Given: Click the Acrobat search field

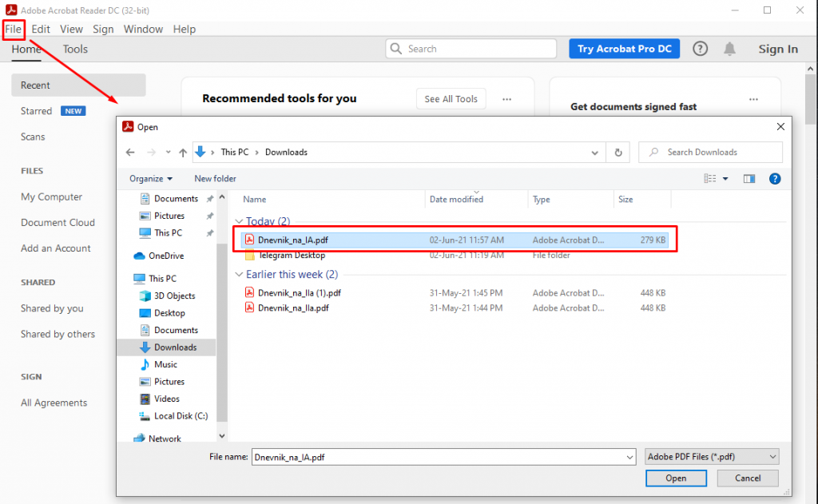Looking at the screenshot, I should pos(471,49).
